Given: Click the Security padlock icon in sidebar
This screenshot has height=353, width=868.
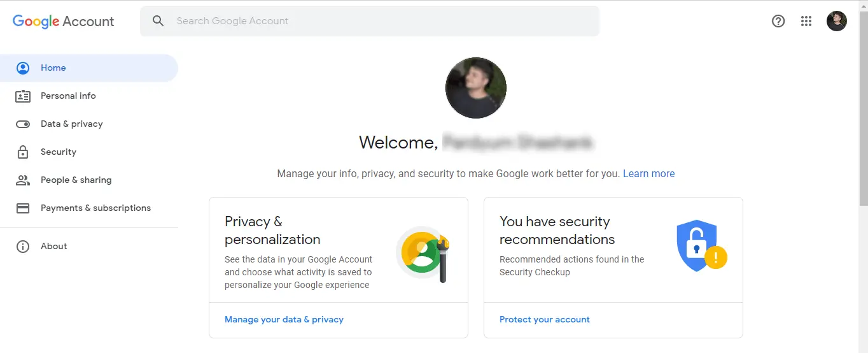Looking at the screenshot, I should pyautogui.click(x=23, y=152).
